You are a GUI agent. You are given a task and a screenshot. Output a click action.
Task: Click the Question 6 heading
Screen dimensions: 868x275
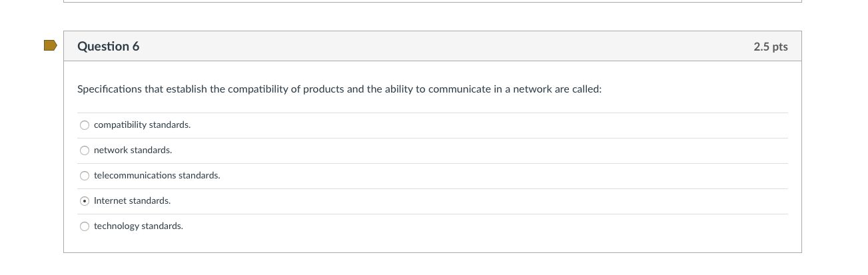(108, 46)
